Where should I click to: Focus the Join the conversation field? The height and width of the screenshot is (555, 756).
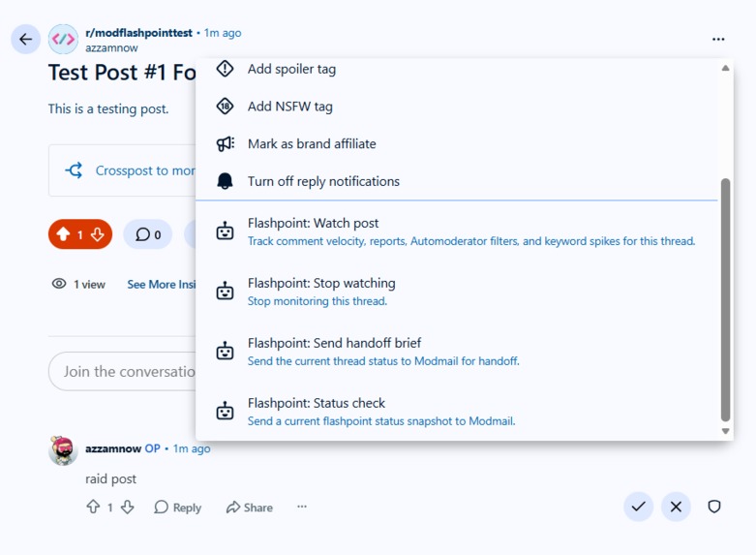pos(123,371)
